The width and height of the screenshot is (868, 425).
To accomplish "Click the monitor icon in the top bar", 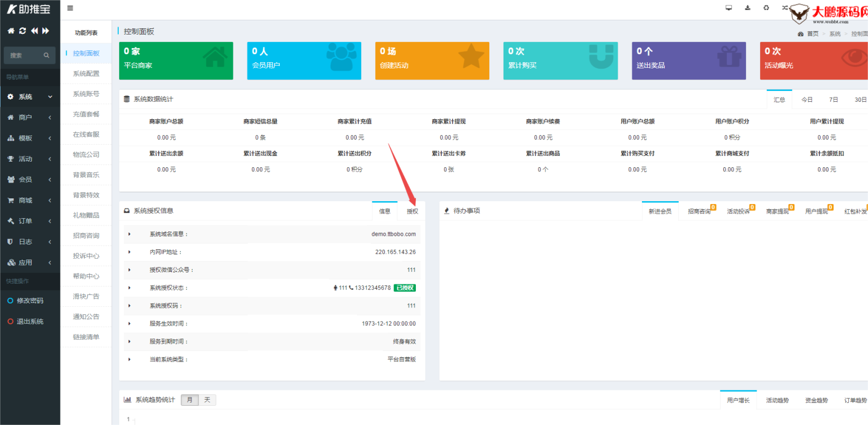I will (x=728, y=8).
